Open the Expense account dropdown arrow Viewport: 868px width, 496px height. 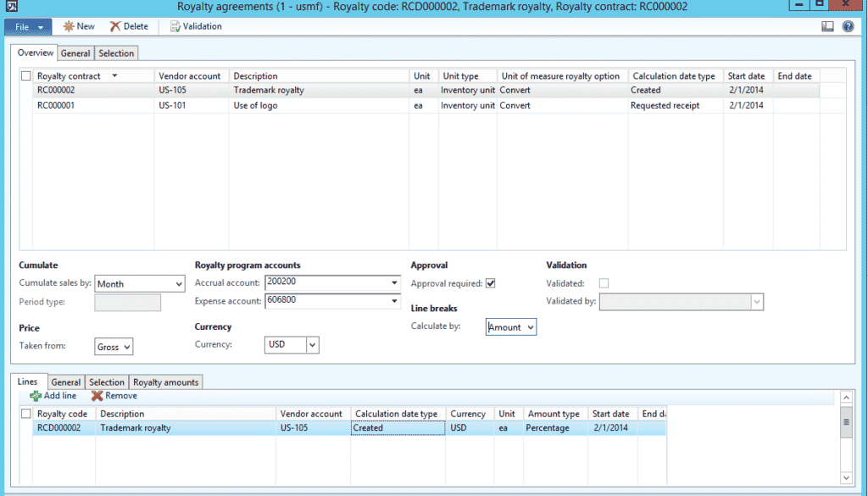[394, 301]
